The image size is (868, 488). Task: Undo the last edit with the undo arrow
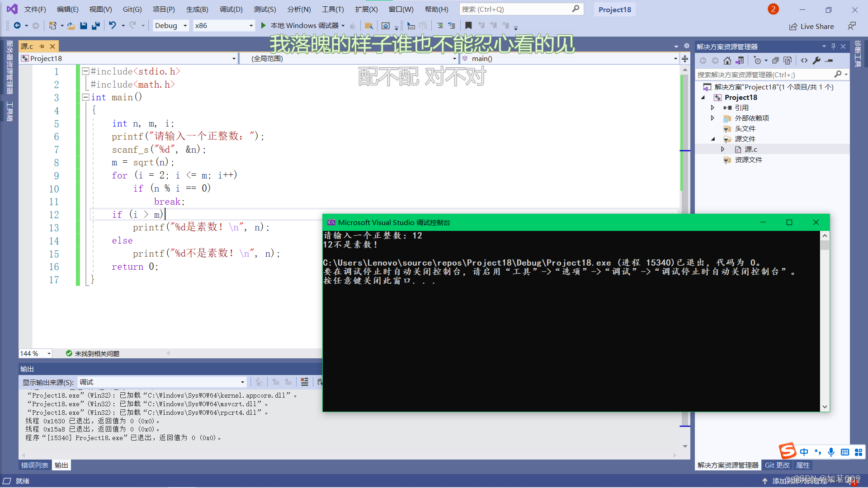point(113,26)
